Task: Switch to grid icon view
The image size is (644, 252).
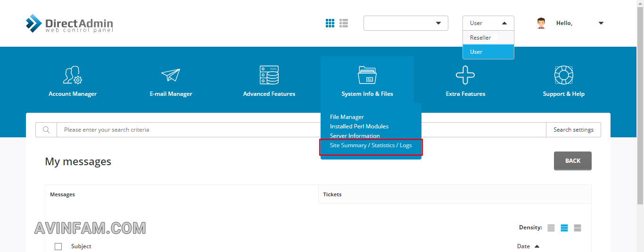Action: click(330, 23)
